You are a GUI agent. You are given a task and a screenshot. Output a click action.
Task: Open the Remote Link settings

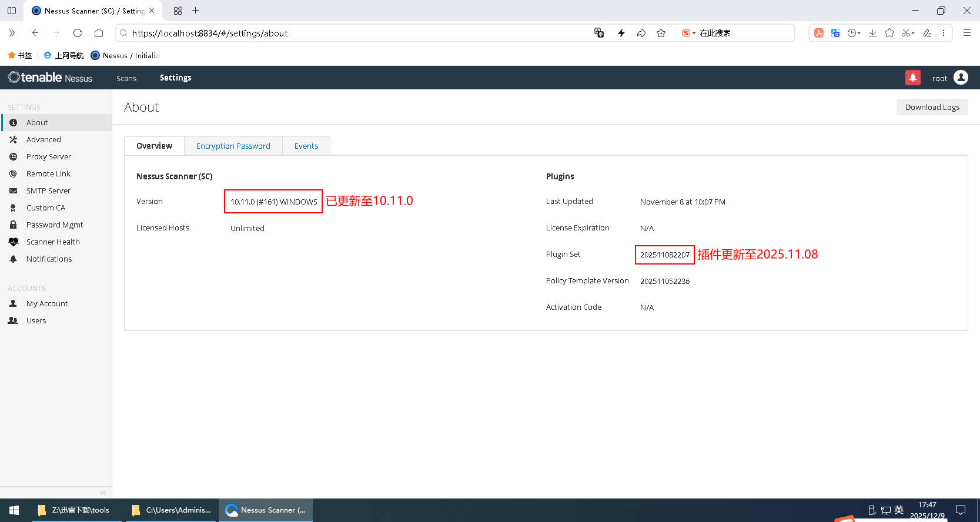[x=48, y=173]
